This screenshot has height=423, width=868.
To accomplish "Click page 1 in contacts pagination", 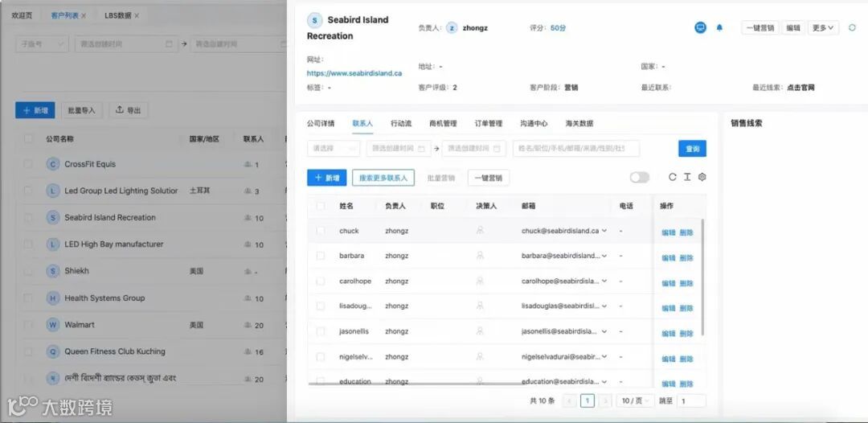I will point(588,400).
